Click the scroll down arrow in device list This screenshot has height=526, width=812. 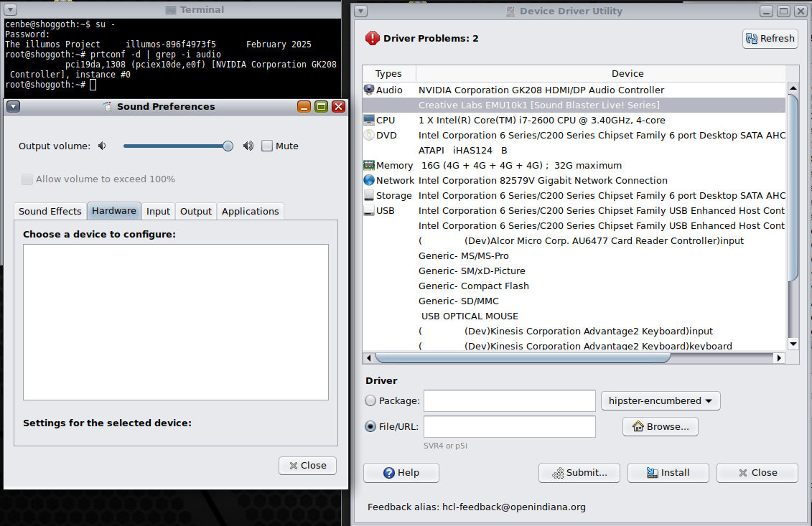click(x=793, y=344)
